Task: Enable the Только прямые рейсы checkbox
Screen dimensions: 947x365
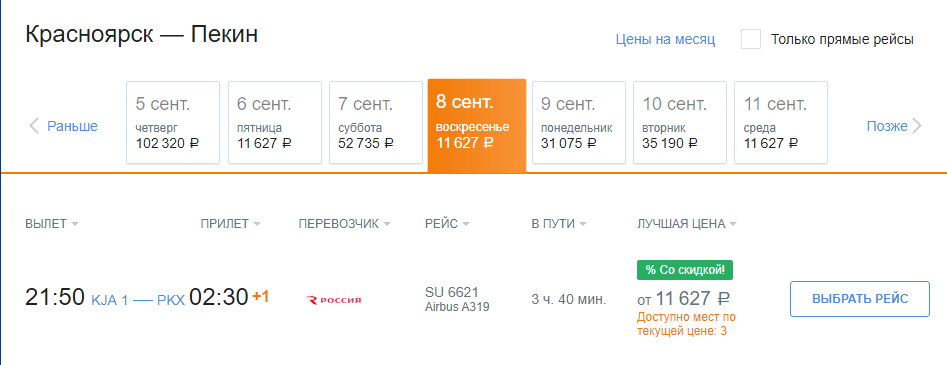Action: click(751, 39)
